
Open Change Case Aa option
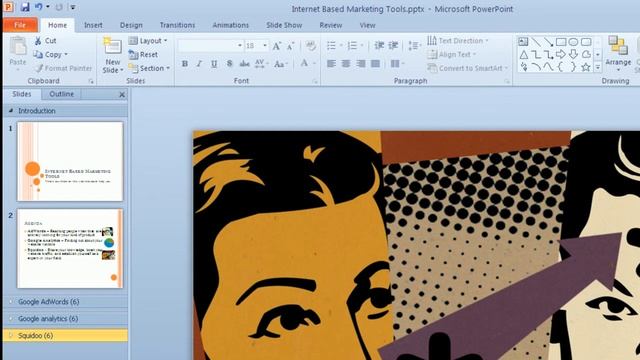(x=281, y=64)
